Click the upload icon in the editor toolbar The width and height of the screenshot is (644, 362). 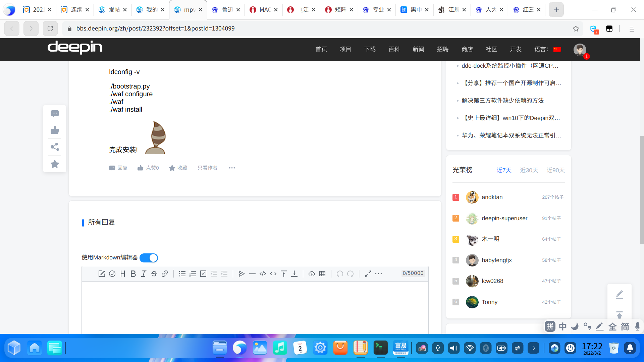(312, 274)
